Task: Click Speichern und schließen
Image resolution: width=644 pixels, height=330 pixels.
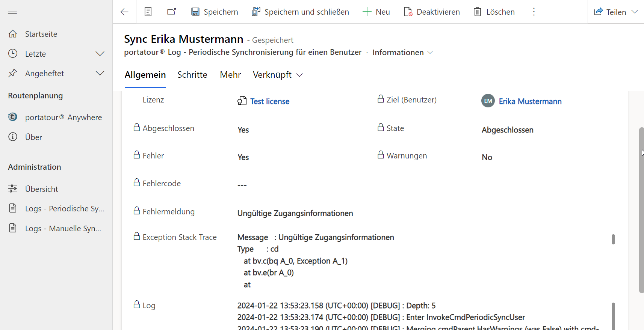Action: click(300, 12)
